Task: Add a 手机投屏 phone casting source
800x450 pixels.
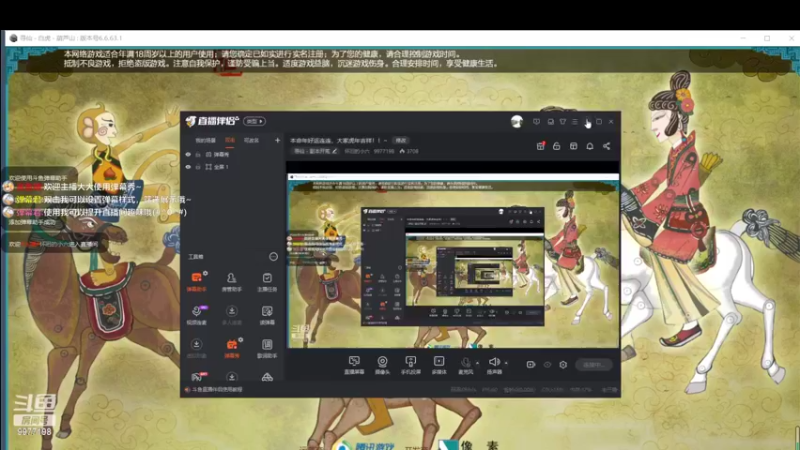Action: pos(411,365)
